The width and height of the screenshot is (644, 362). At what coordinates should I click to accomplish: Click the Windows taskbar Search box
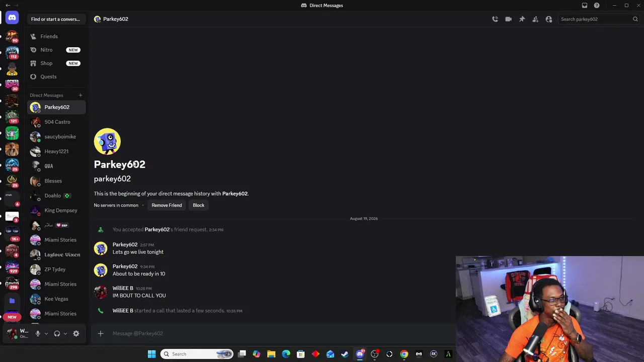[x=197, y=354]
